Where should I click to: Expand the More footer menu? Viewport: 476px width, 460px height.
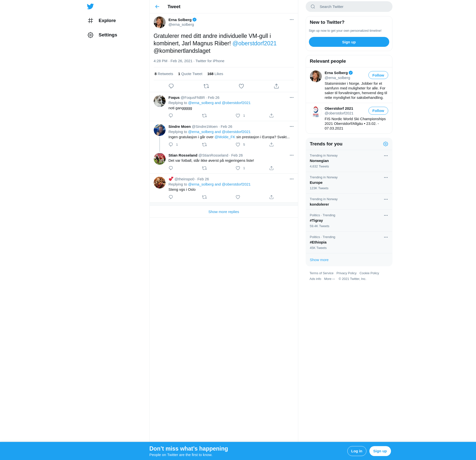(329, 279)
